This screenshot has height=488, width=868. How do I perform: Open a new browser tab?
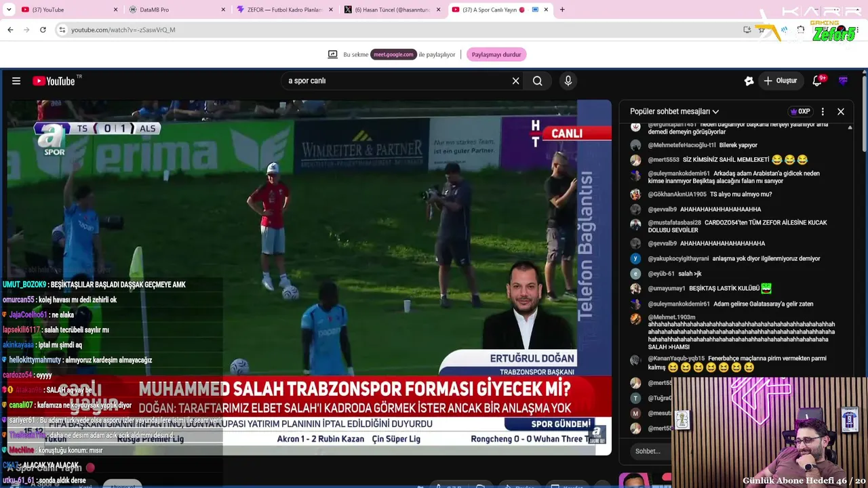click(562, 9)
